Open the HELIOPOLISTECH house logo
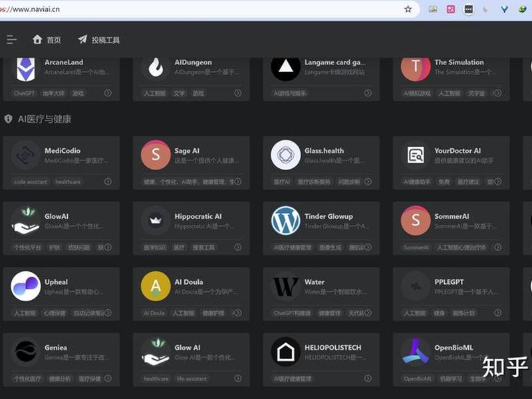 coord(286,352)
